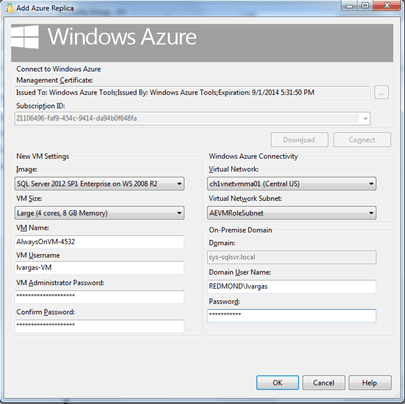Open the Virtual Network Subnet dropdown

292,213
